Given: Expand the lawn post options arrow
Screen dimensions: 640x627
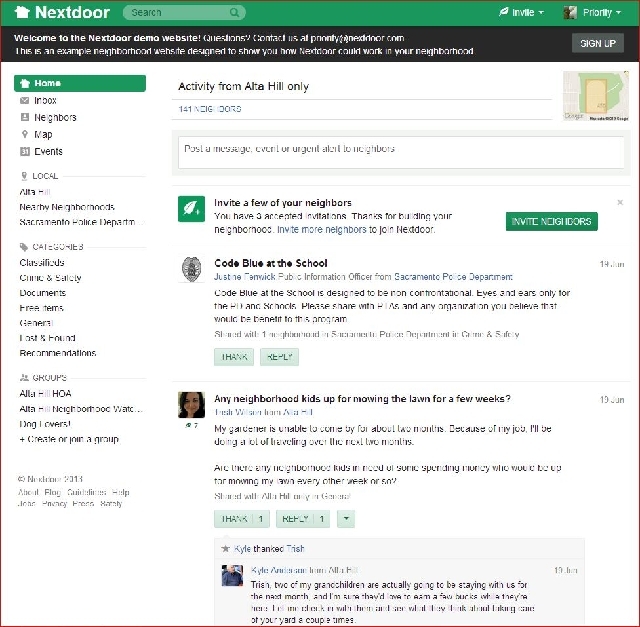Looking at the screenshot, I should 346,519.
